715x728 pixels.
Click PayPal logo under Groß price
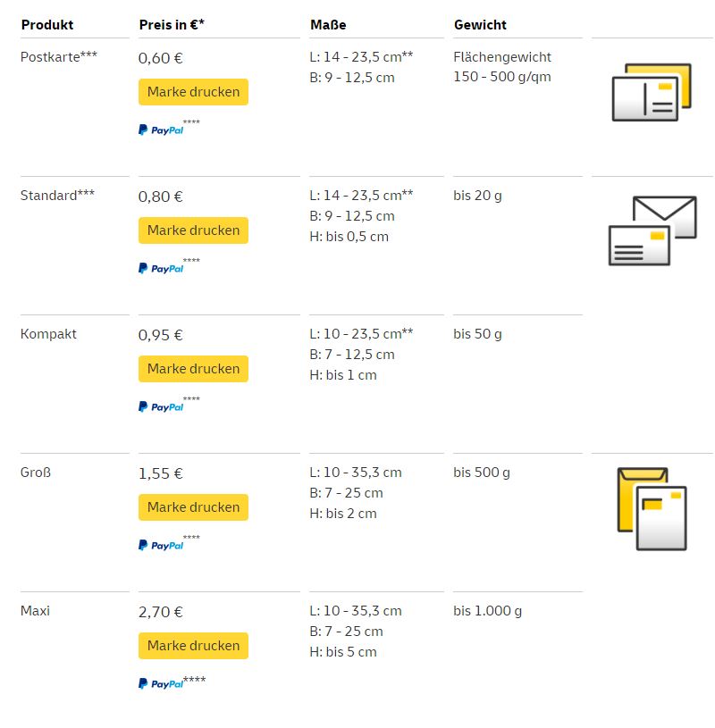pyautogui.click(x=161, y=546)
